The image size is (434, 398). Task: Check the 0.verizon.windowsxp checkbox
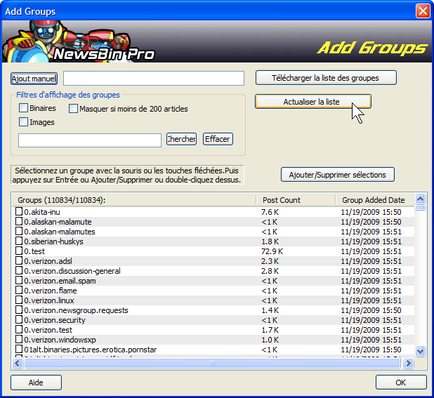tap(19, 339)
